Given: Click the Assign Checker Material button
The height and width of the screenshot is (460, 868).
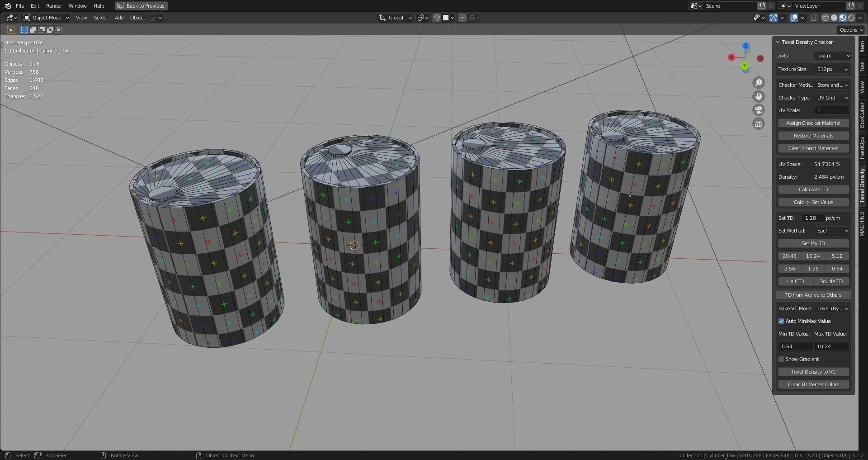Looking at the screenshot, I should pyautogui.click(x=813, y=123).
